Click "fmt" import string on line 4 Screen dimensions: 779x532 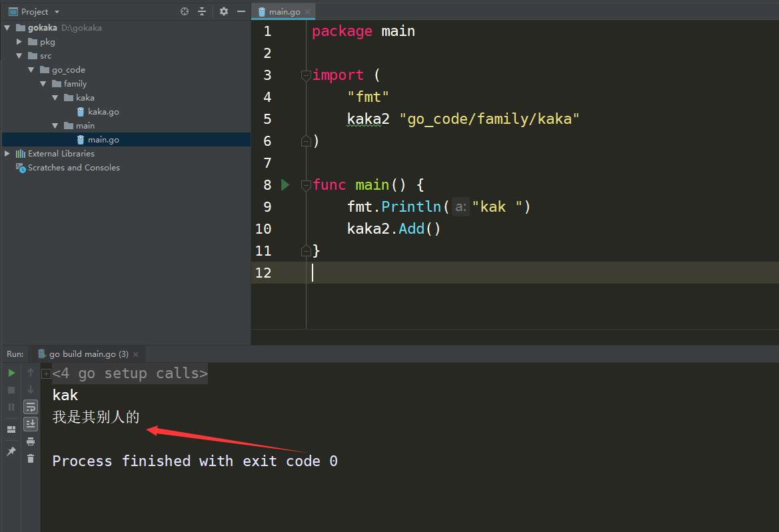(x=368, y=97)
